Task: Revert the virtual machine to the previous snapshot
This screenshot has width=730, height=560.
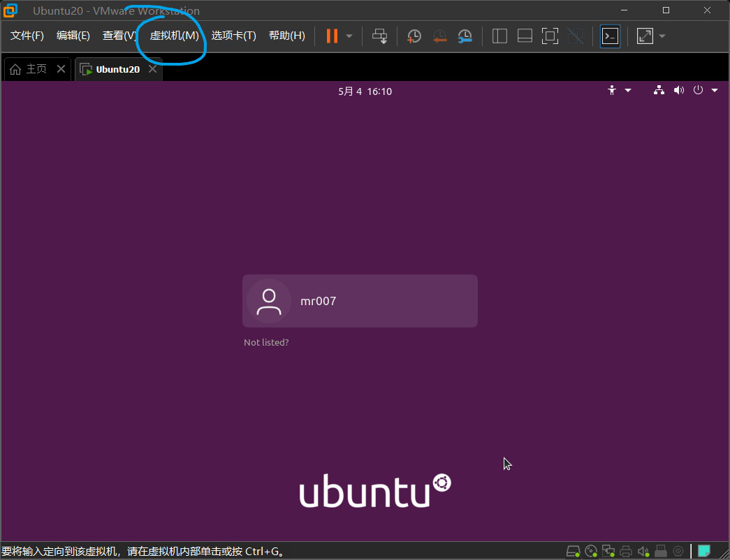Action: coord(439,36)
